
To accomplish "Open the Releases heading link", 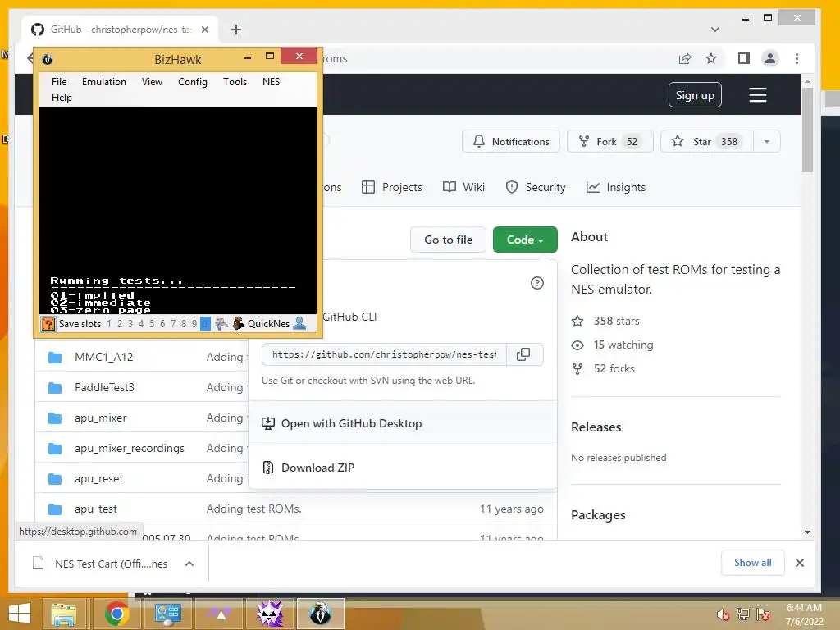I will coord(596,427).
